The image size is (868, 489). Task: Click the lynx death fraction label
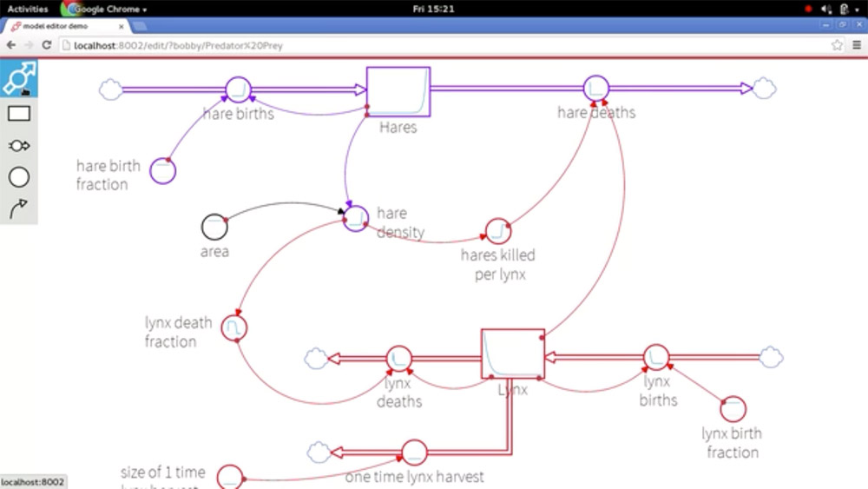[x=178, y=332]
